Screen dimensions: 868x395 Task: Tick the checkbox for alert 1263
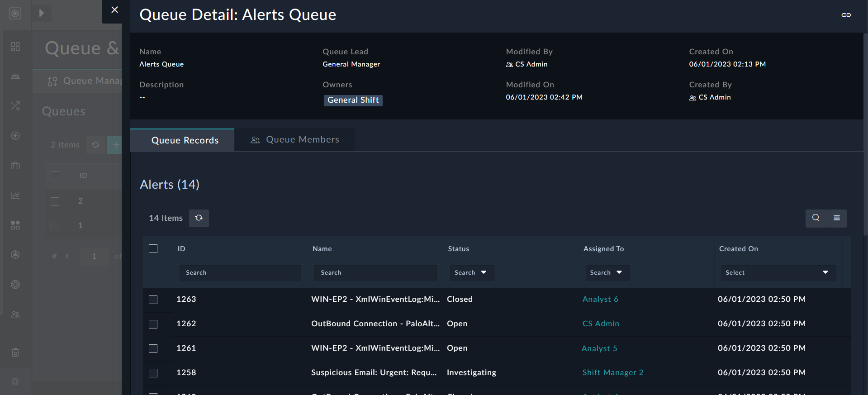tap(153, 300)
